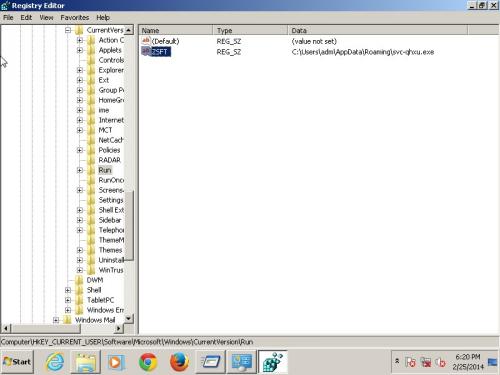Select the WinTrust key
This screenshot has height=375, width=500.
pos(111,270)
